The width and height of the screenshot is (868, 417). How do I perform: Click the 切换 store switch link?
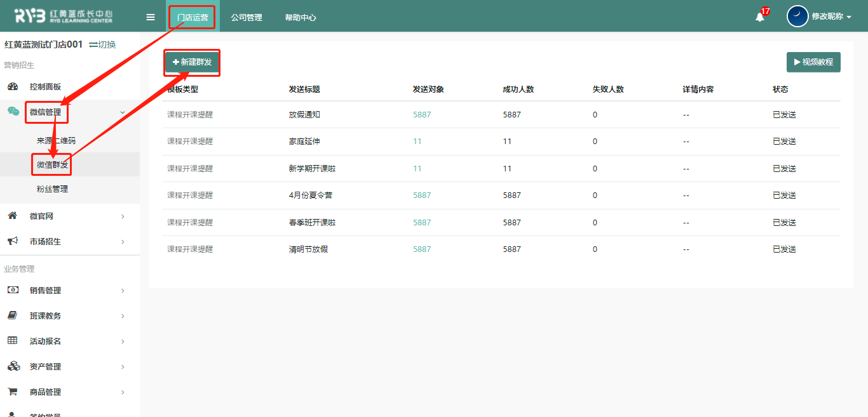click(102, 44)
